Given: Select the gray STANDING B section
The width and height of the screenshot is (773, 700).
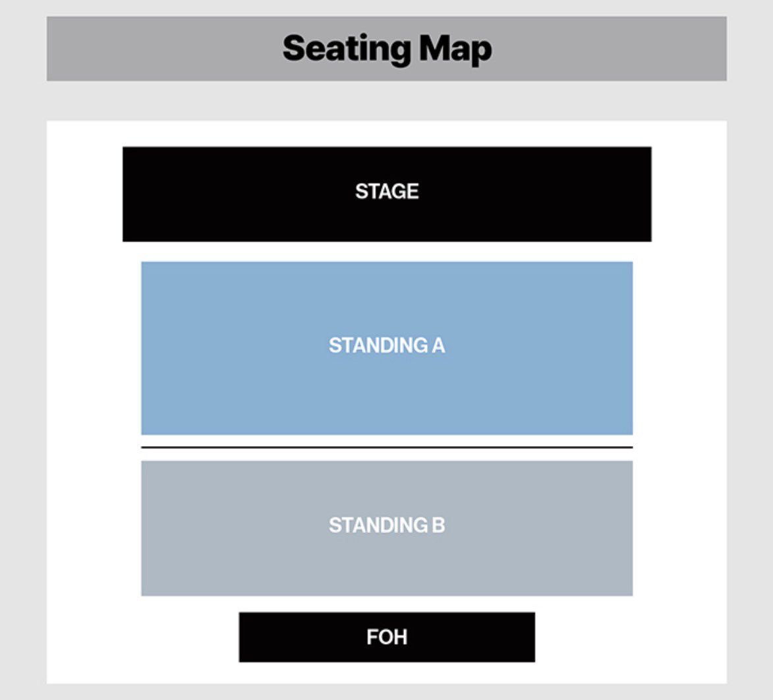Looking at the screenshot, I should point(387,529).
